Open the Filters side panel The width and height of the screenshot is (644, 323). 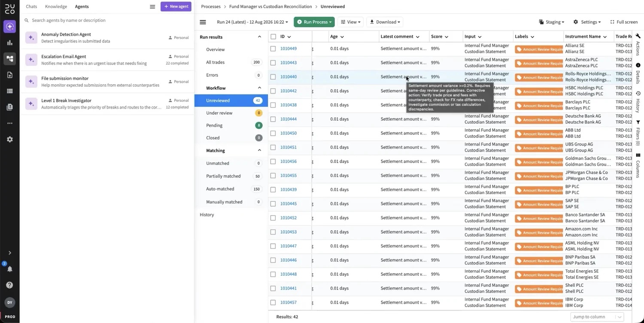(638, 133)
